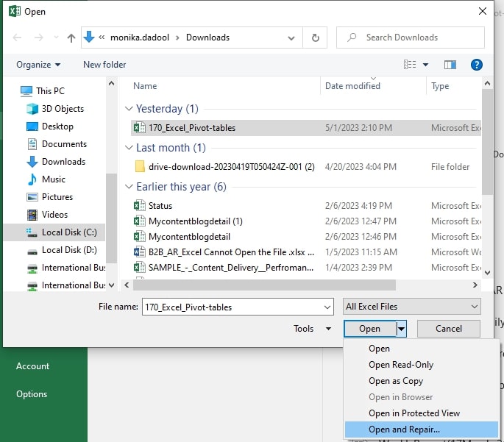This screenshot has width=504, height=442.
Task: Expand the address bar path dropdown
Action: point(291,38)
